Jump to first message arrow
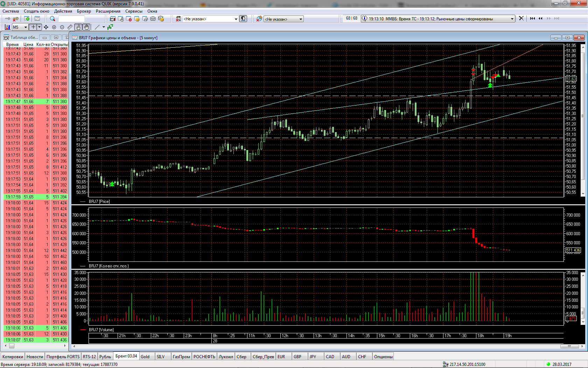This screenshot has width=588, height=368. pos(532,18)
